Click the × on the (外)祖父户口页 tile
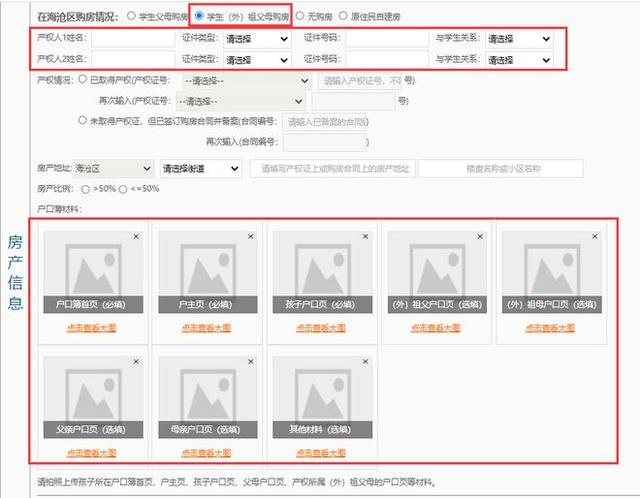 pyautogui.click(x=479, y=236)
